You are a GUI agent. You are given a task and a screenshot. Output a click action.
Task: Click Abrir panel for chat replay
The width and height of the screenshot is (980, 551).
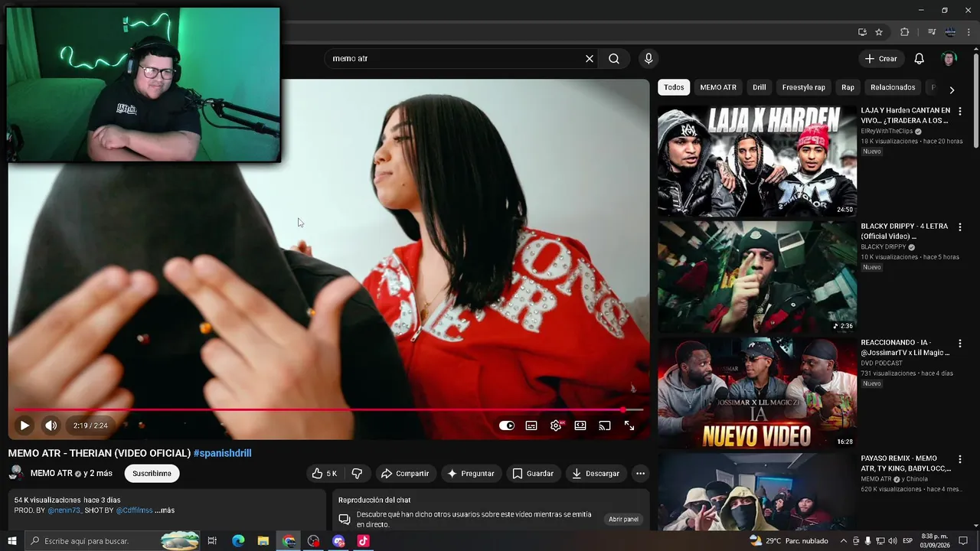[623, 520]
